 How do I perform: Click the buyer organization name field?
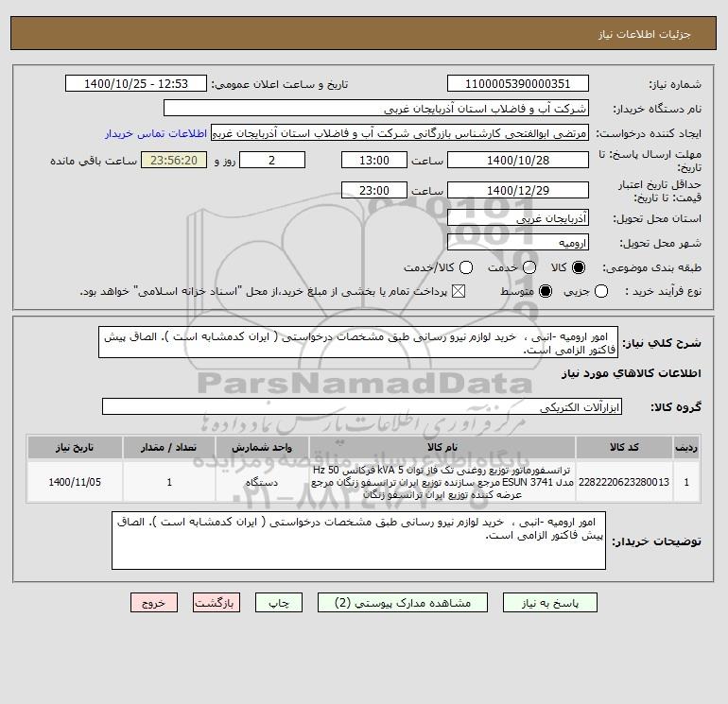[x=376, y=108]
